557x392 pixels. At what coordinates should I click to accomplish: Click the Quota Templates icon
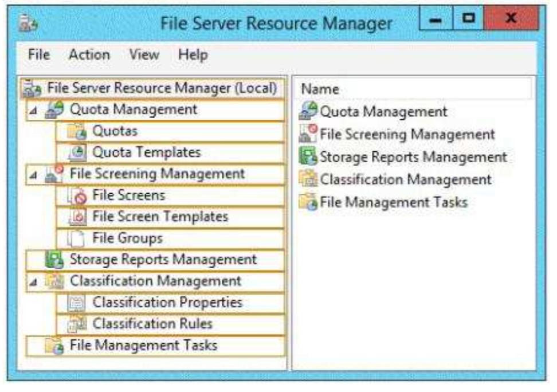click(77, 152)
